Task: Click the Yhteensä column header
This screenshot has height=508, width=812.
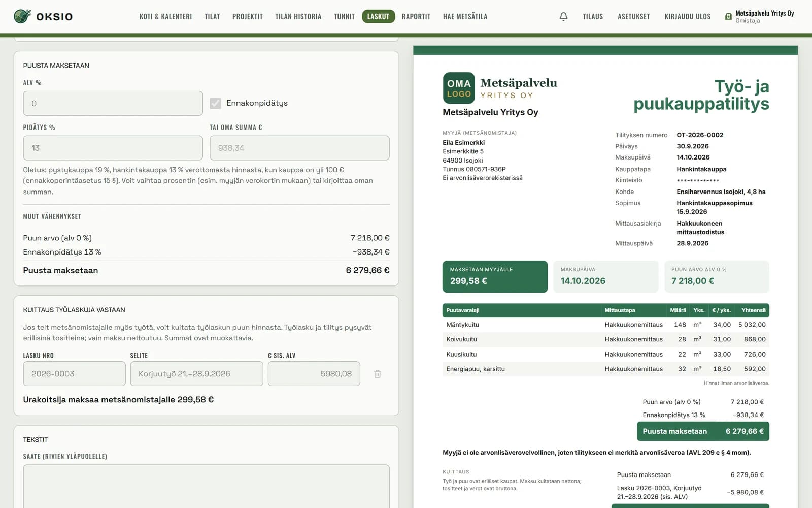Action: [754, 310]
